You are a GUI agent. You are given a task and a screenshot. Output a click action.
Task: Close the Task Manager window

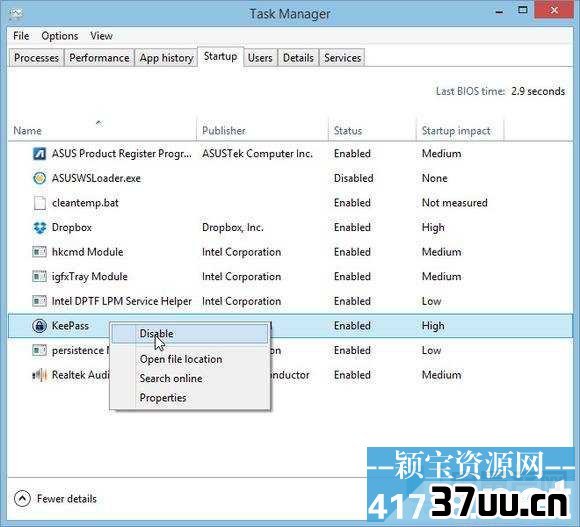click(x=554, y=11)
